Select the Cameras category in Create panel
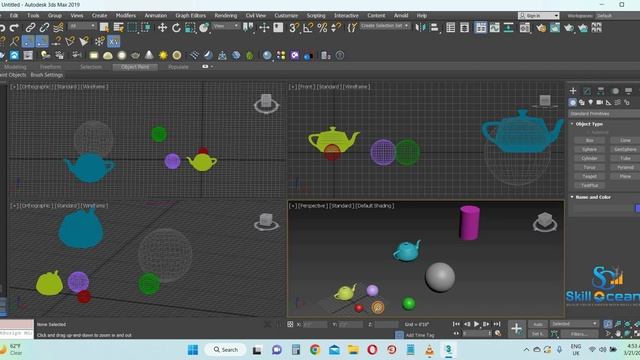 tap(600, 102)
